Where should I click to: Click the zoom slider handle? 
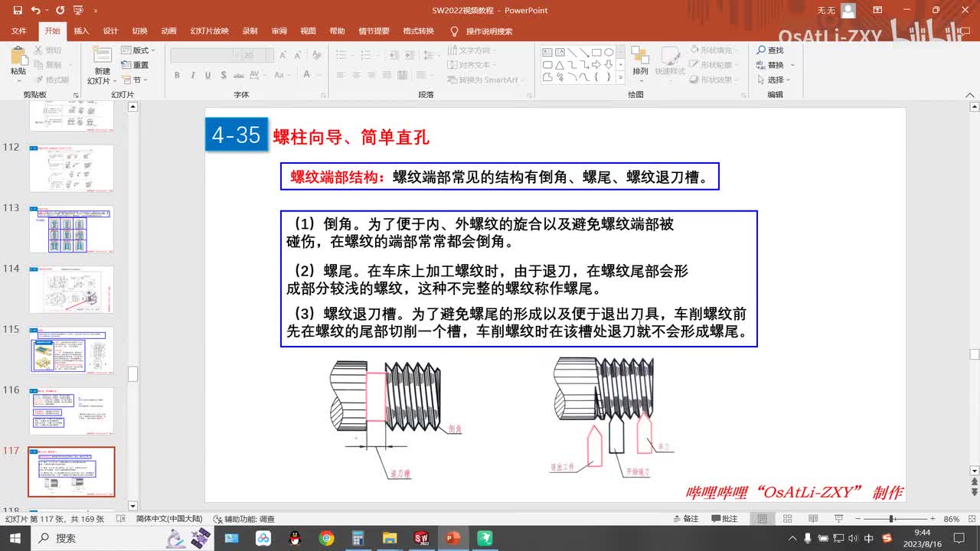[891, 519]
